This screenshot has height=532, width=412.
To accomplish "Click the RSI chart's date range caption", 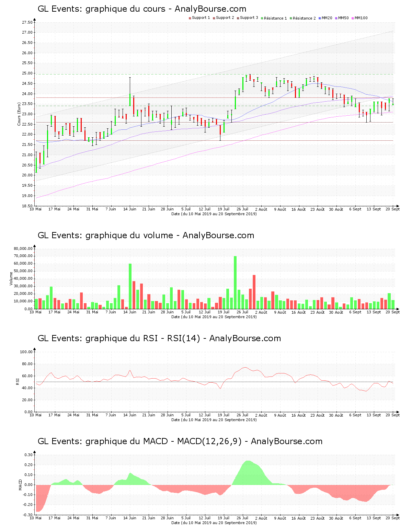I will [x=214, y=420].
